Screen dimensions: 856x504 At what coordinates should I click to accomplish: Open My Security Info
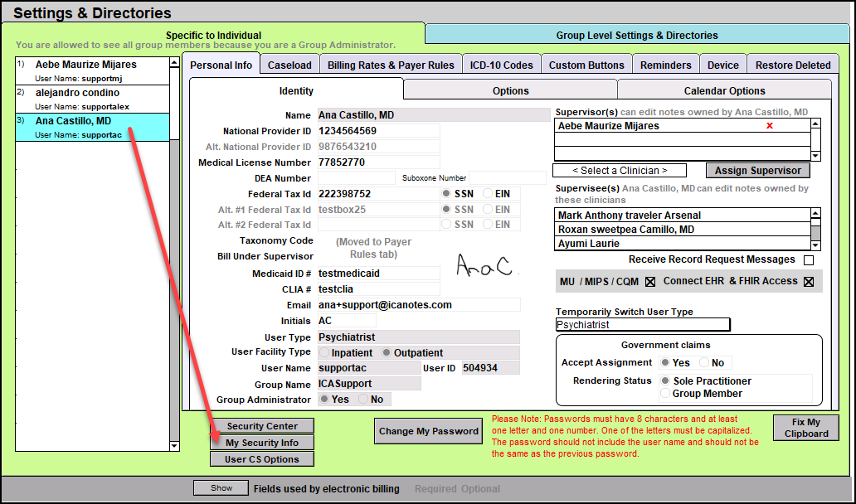[x=262, y=443]
